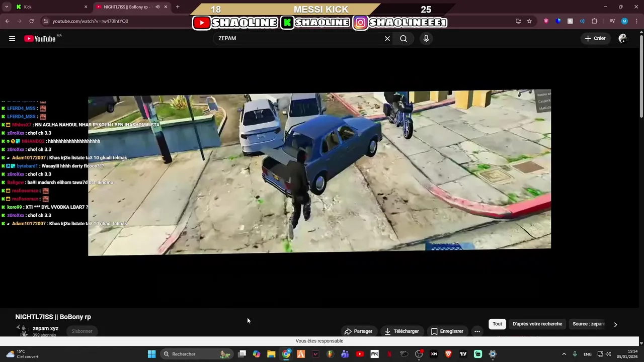This screenshot has width=644, height=362.
Task: Open the blue shield Bitwarden-style extension
Action: click(x=558, y=21)
